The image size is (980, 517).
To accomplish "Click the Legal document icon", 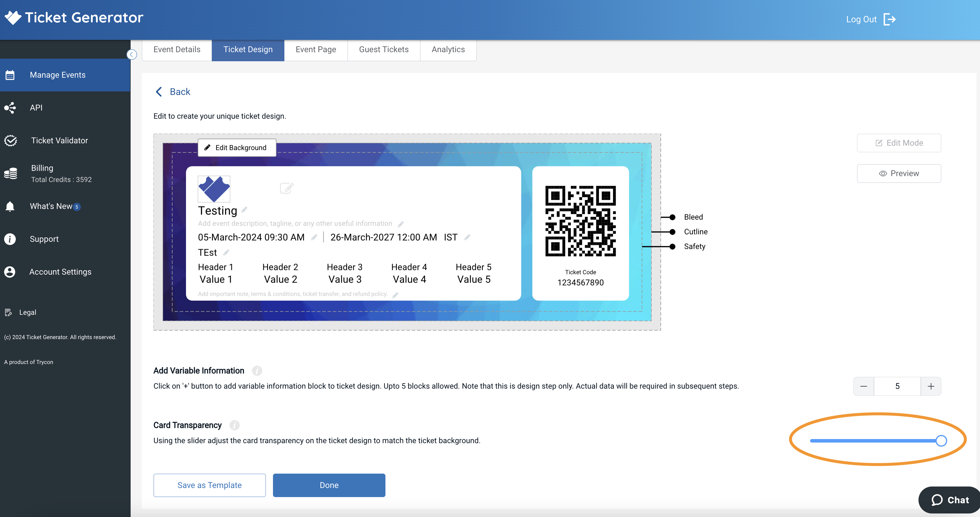I will [8, 312].
